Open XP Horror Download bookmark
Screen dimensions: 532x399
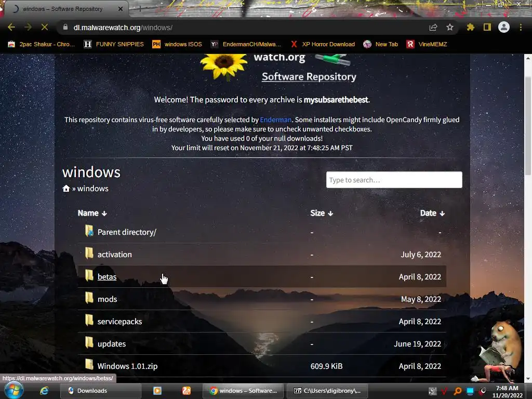pos(323,44)
